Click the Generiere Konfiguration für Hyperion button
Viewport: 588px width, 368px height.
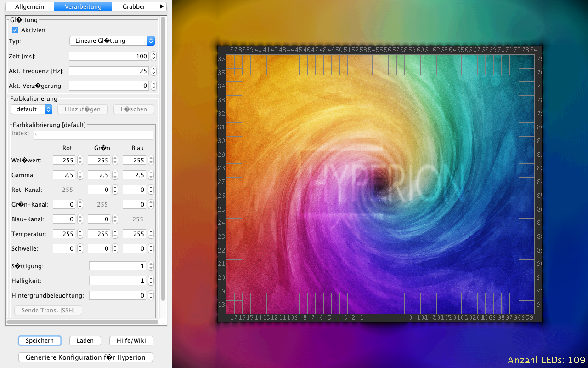85,357
